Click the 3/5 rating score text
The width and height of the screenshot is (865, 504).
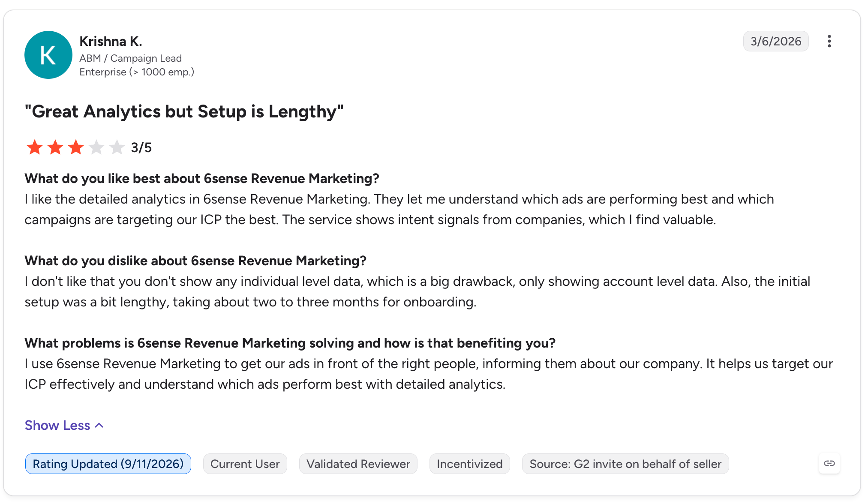[141, 147]
